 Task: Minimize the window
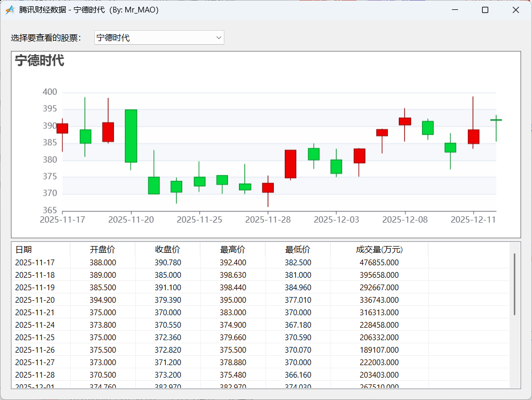[454, 10]
